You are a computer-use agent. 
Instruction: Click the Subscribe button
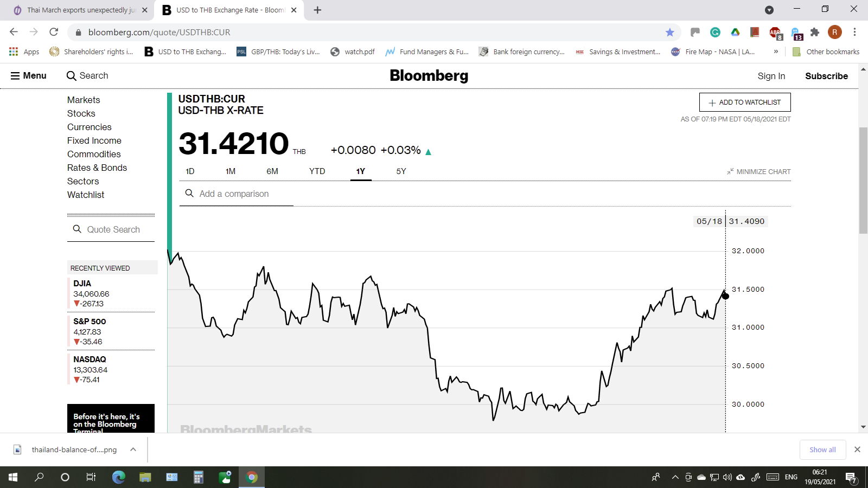coord(826,76)
